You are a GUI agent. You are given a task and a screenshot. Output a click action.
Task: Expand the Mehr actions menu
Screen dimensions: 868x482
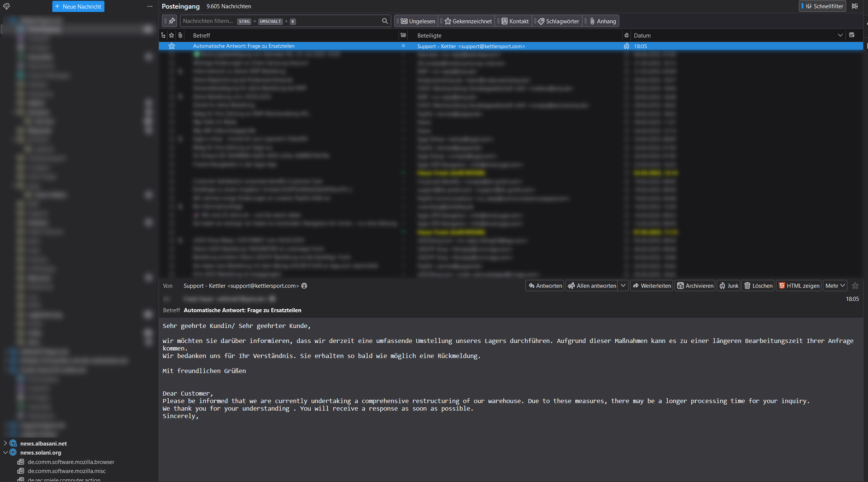pos(835,286)
